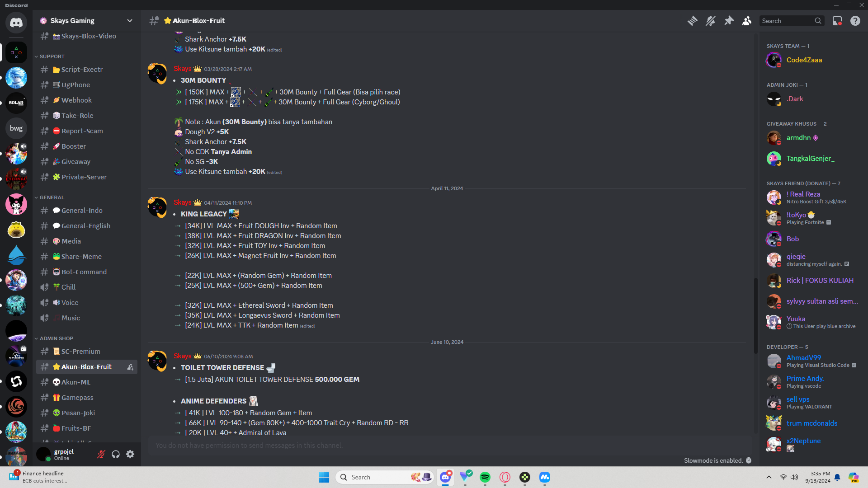Open the Threads panel
This screenshot has height=488, width=868.
tap(692, 21)
